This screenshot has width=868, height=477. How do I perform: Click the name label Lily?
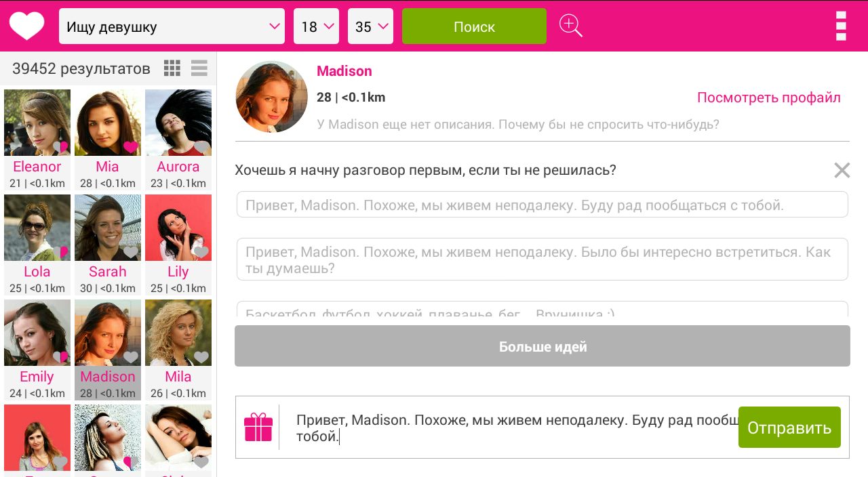pyautogui.click(x=178, y=272)
